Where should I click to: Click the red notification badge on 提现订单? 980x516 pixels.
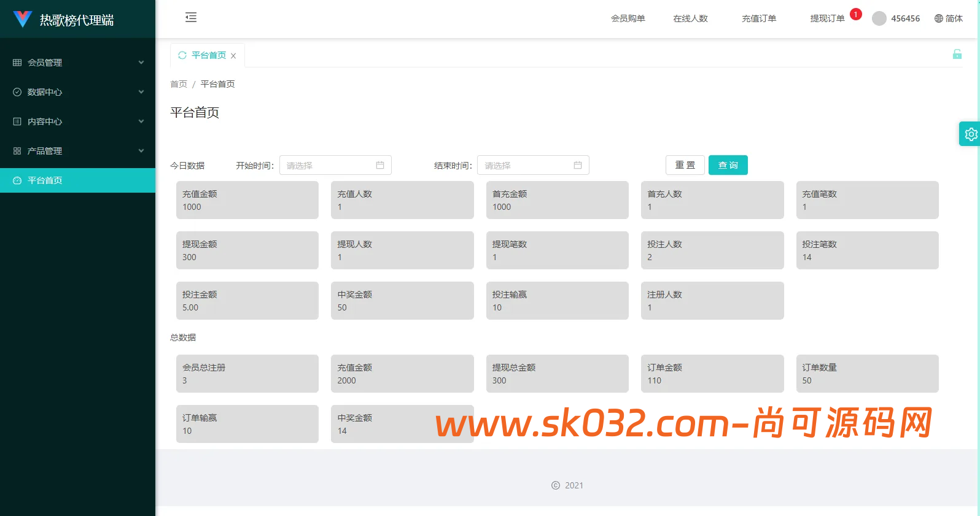pyautogui.click(x=855, y=14)
